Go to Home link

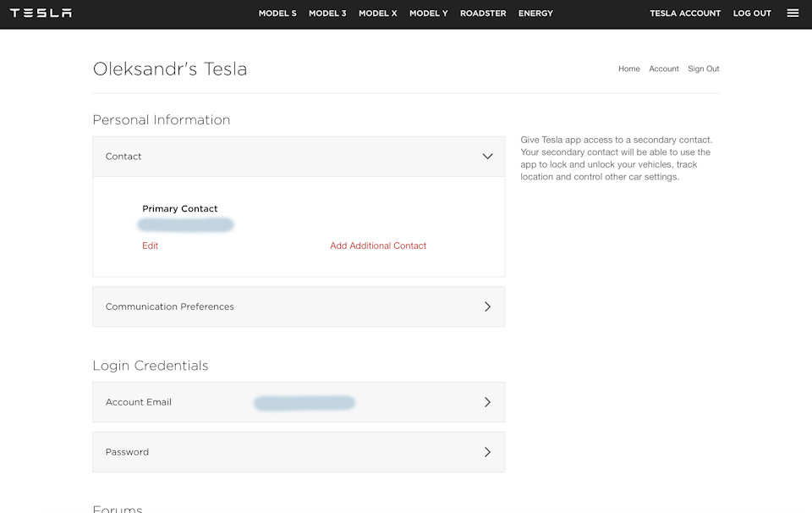click(628, 69)
